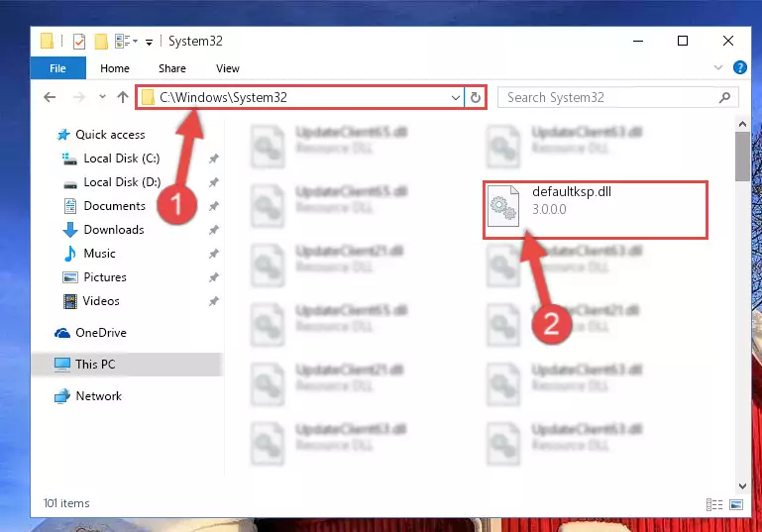Switch to details view in status bar

pyautogui.click(x=714, y=505)
